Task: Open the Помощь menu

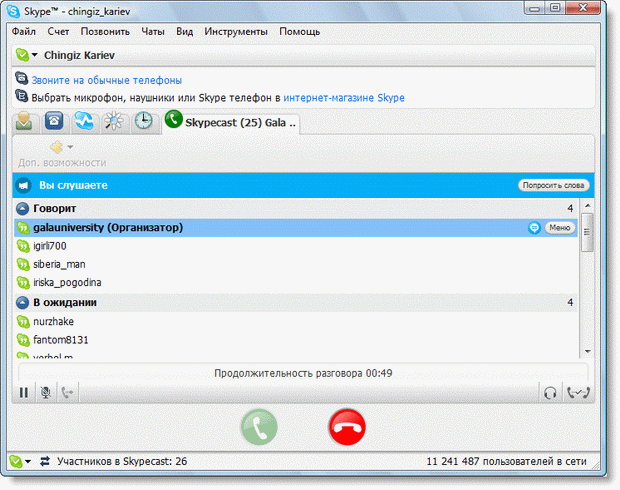Action: pos(300,32)
